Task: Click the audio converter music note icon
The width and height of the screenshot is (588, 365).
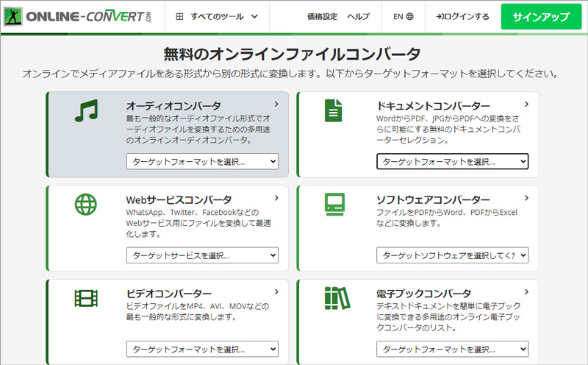Action: pyautogui.click(x=86, y=110)
